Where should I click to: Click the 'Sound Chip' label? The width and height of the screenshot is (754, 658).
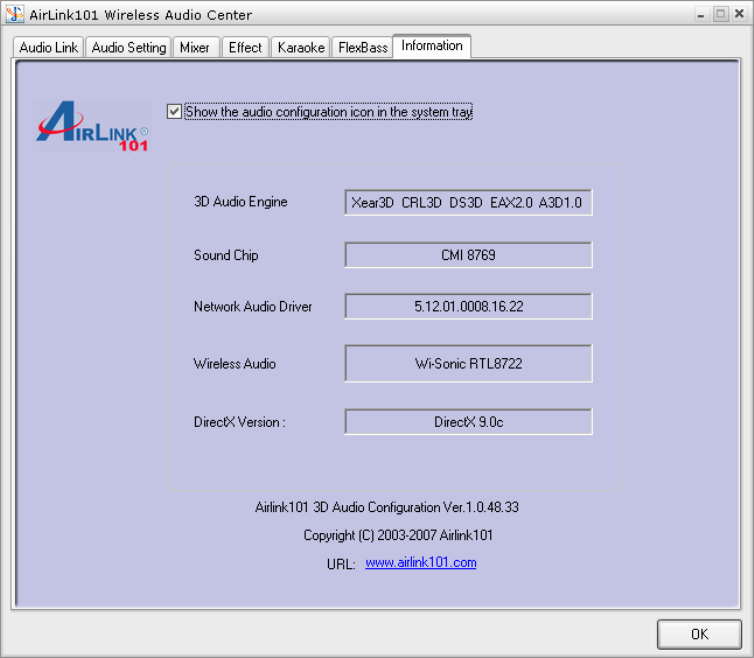(226, 255)
